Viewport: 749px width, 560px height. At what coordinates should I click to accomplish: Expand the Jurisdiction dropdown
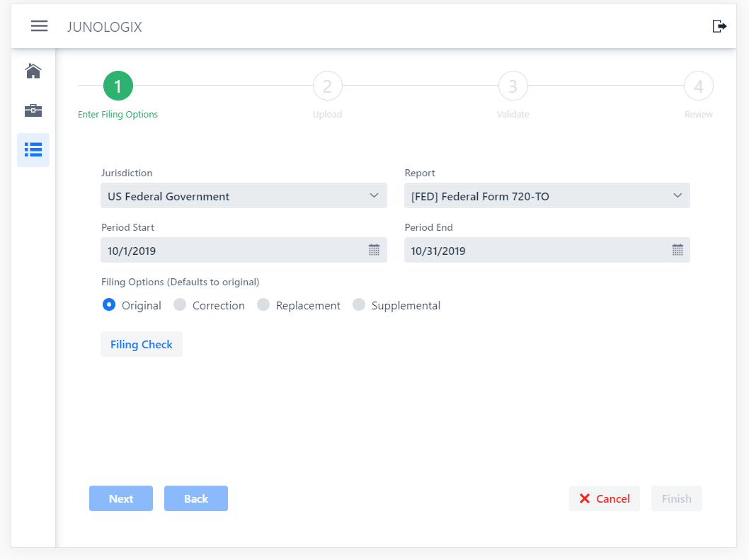tap(244, 196)
